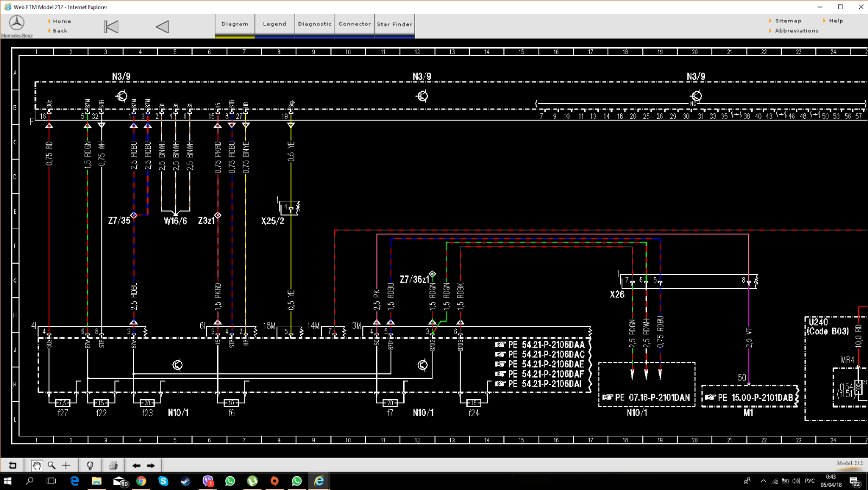Jump to first page with bar-arrow icon

[111, 27]
